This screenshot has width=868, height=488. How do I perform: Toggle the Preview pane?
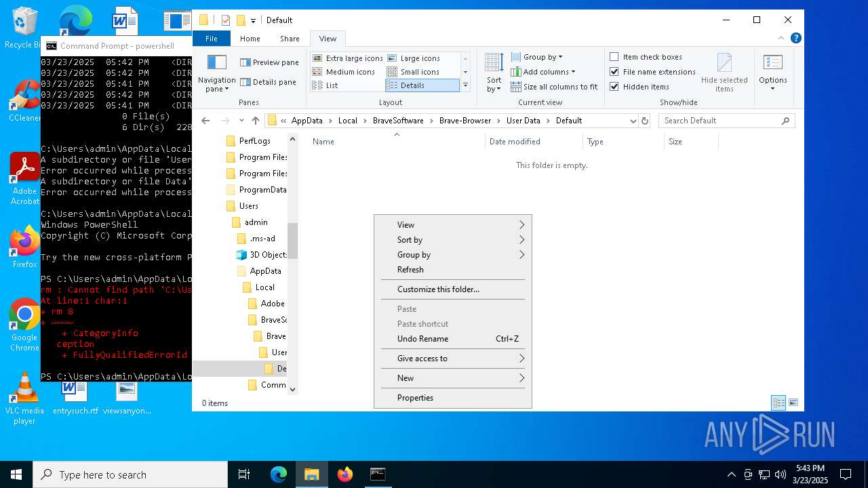click(x=269, y=62)
